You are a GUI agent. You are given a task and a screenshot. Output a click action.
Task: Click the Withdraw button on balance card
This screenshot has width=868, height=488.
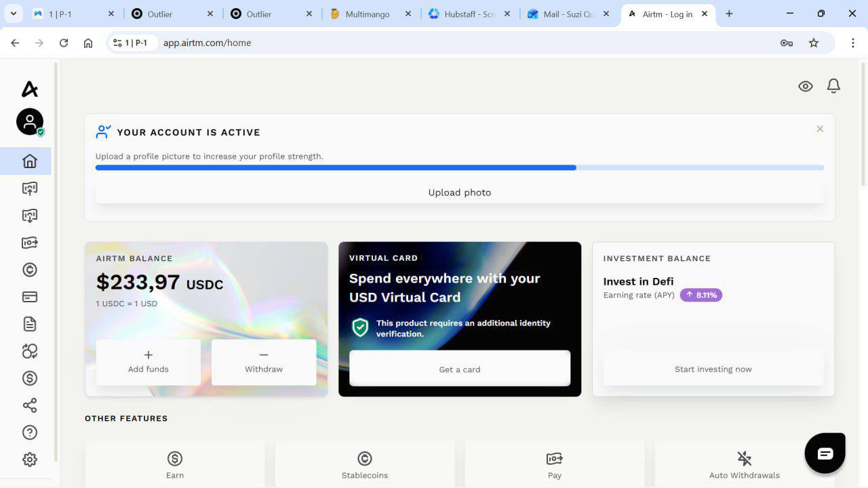click(x=264, y=362)
